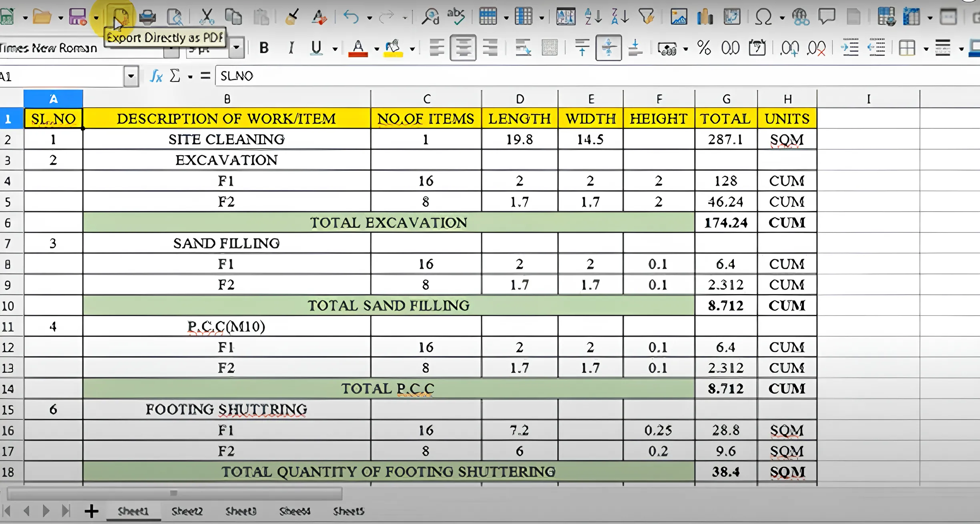
Task: Insert a chart into the sheet
Action: tap(705, 17)
